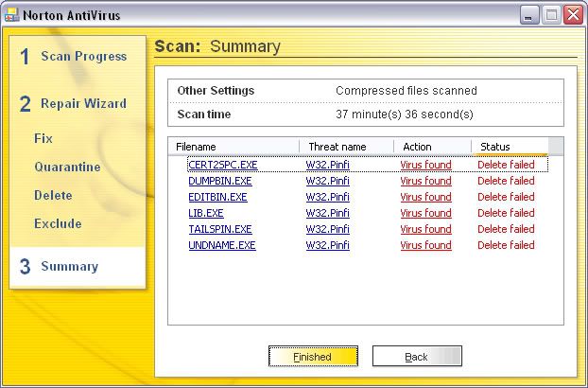Open the Repair Wizard step

pos(73,103)
